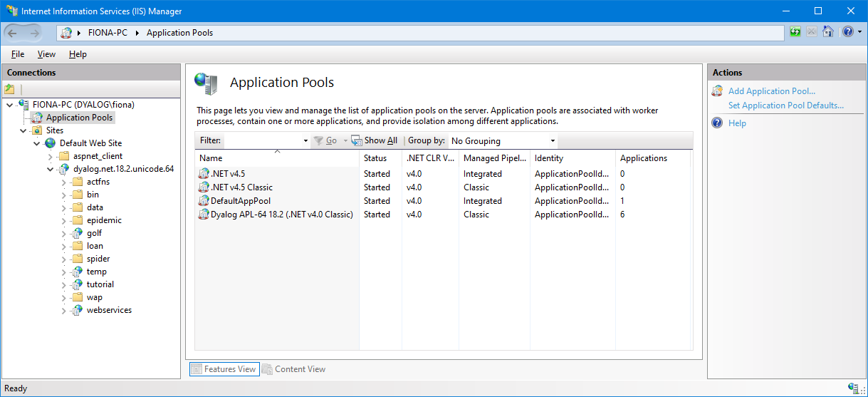The image size is (868, 397).
Task: Click the Add Application Pool link
Action: tap(772, 91)
